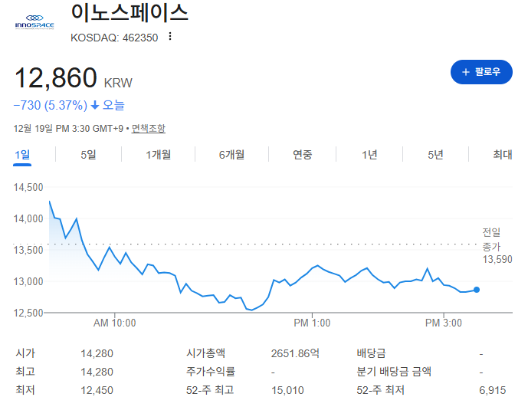Click the Innospace company logo
Viewport: 528px width, 420px height.
pos(34,22)
